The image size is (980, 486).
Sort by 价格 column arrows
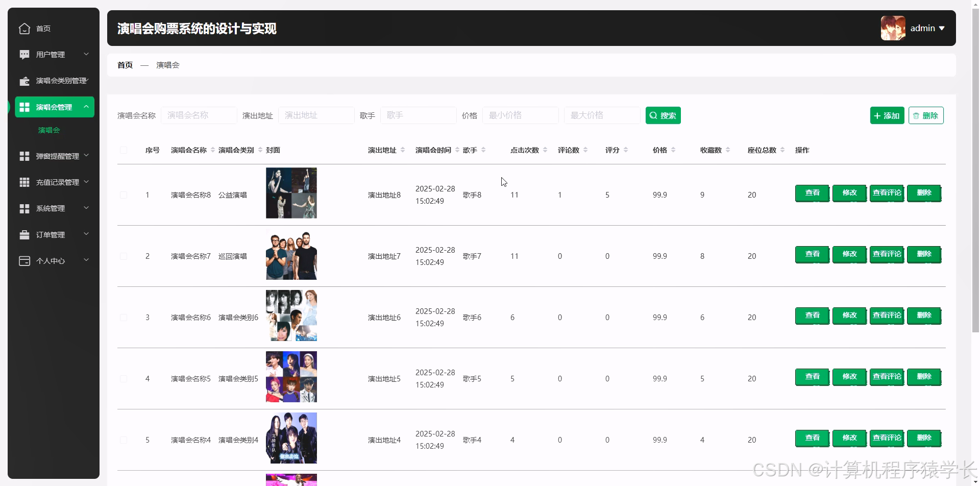click(673, 150)
